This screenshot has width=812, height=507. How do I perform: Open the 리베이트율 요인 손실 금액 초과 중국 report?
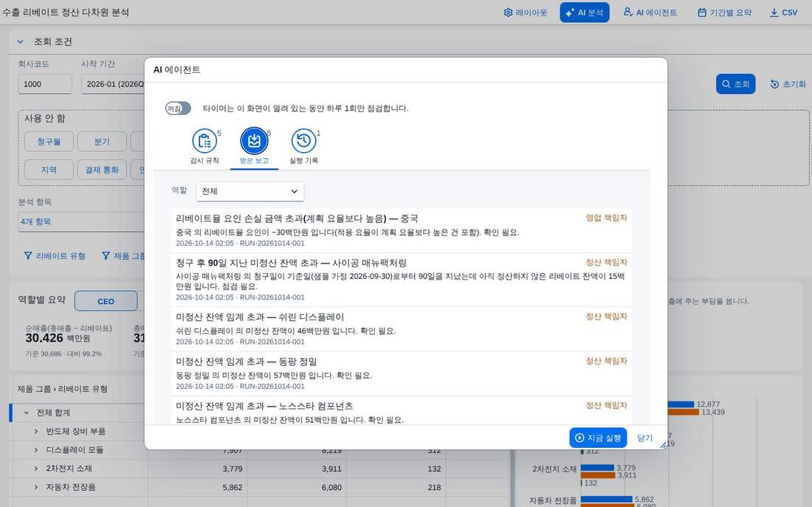(x=402, y=230)
